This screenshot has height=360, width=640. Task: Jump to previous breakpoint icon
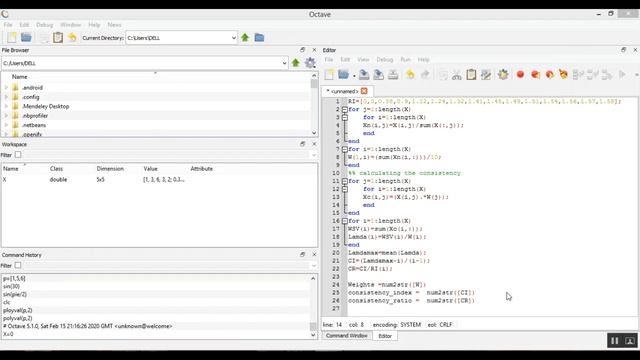click(550, 74)
